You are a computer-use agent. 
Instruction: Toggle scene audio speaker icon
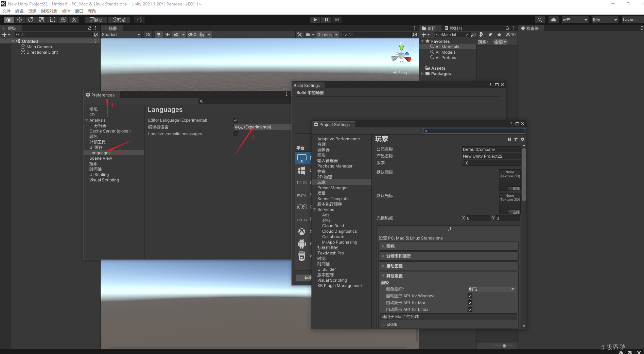click(167, 35)
